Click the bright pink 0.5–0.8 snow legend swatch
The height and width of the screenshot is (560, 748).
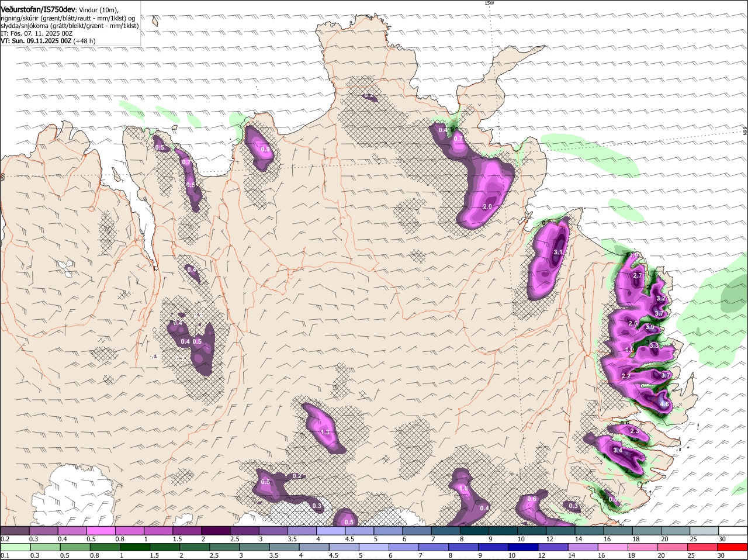click(x=101, y=530)
